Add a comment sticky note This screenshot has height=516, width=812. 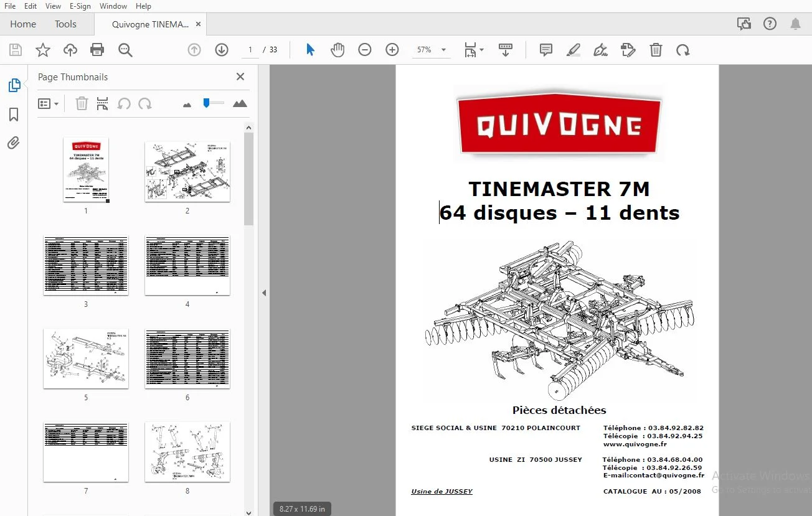coord(546,50)
